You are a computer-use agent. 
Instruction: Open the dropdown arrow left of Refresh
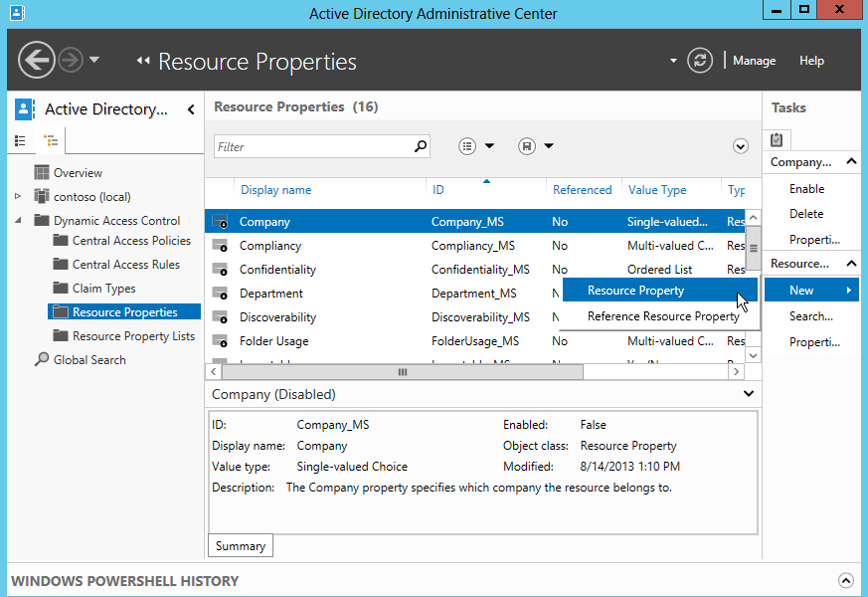[x=673, y=61]
